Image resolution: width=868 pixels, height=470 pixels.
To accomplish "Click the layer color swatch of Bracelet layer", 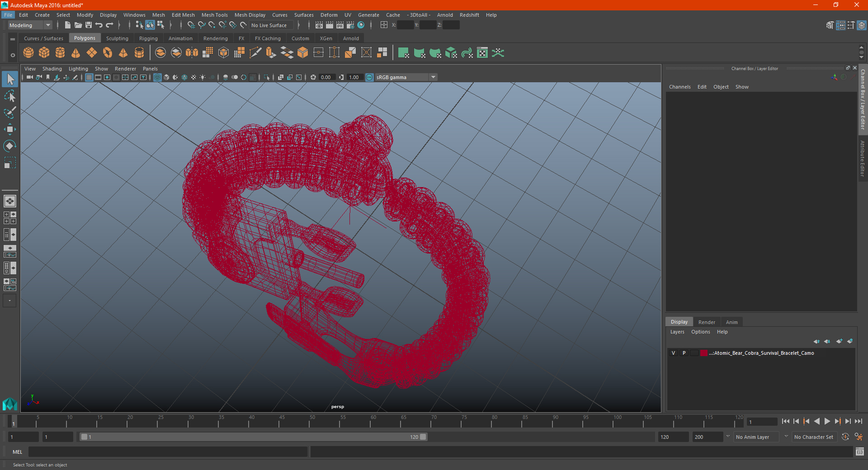I will pyautogui.click(x=704, y=353).
